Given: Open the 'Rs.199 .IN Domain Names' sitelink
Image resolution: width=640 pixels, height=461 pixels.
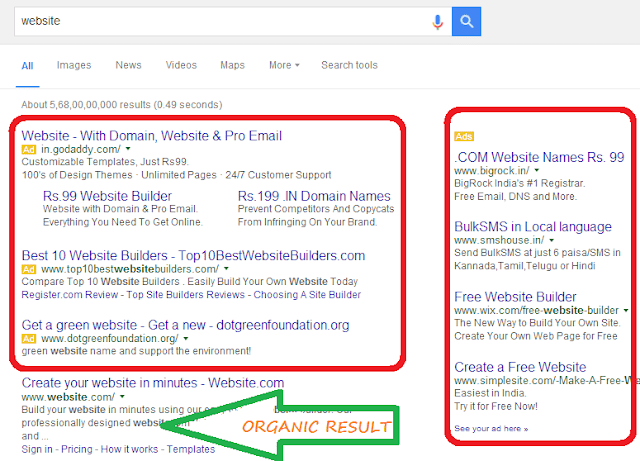Looking at the screenshot, I should [314, 196].
